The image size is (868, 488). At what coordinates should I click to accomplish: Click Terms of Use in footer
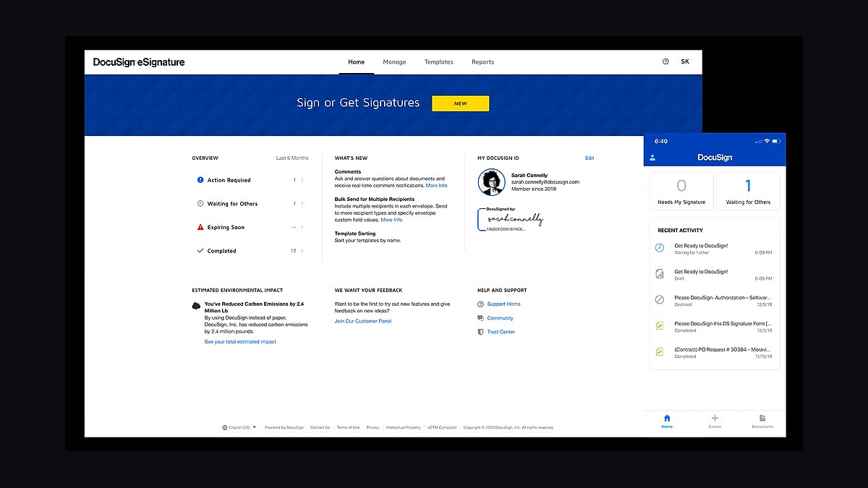click(348, 427)
